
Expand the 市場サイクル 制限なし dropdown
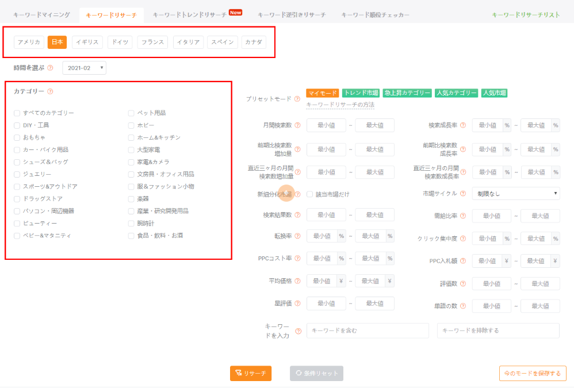coord(515,194)
